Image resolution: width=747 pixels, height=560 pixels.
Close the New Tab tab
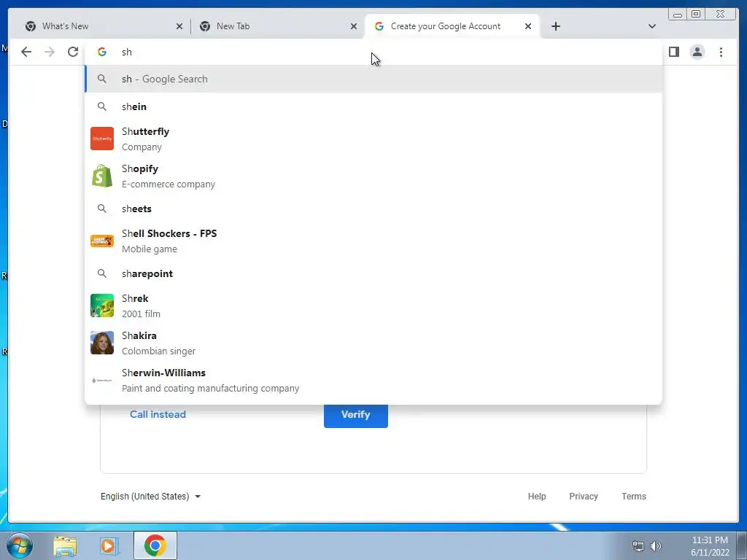[354, 26]
